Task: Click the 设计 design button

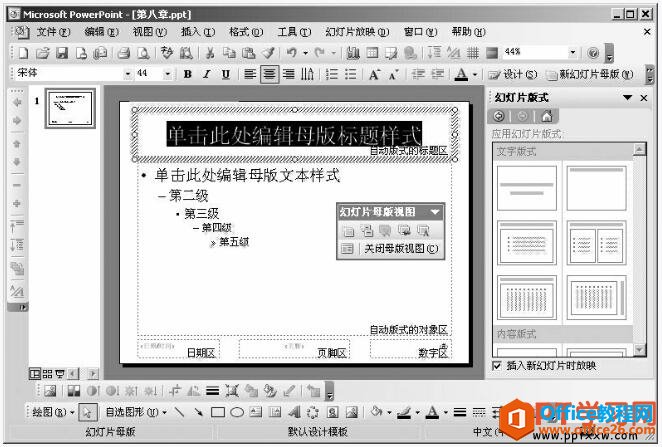Action: click(513, 75)
